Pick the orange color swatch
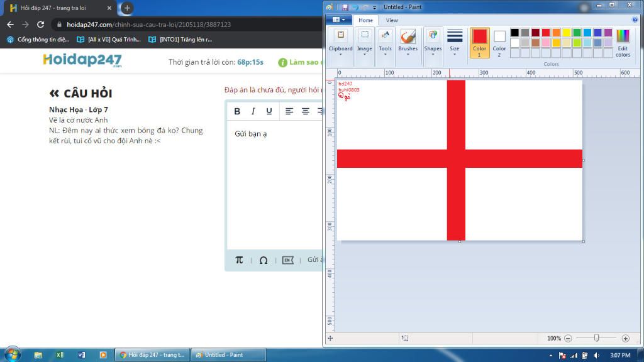The width and height of the screenshot is (644, 362). (556, 33)
